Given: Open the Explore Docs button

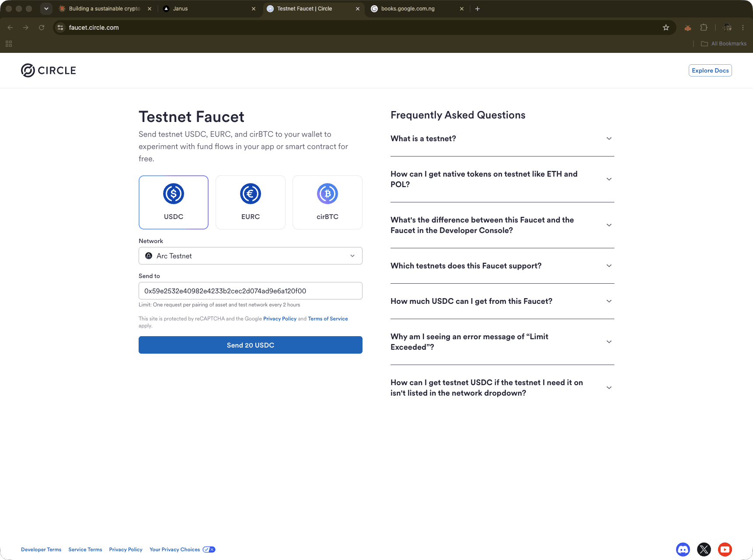Looking at the screenshot, I should pyautogui.click(x=710, y=70).
